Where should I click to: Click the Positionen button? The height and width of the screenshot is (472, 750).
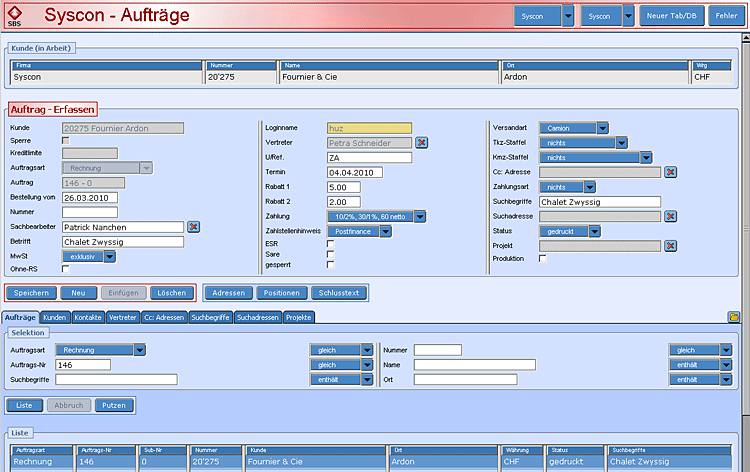coord(281,293)
